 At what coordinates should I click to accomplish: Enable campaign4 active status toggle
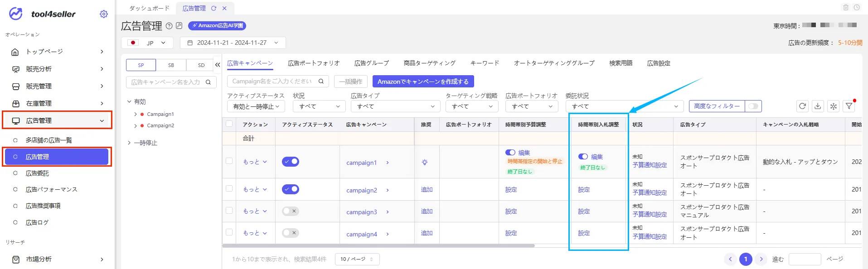[x=291, y=233]
